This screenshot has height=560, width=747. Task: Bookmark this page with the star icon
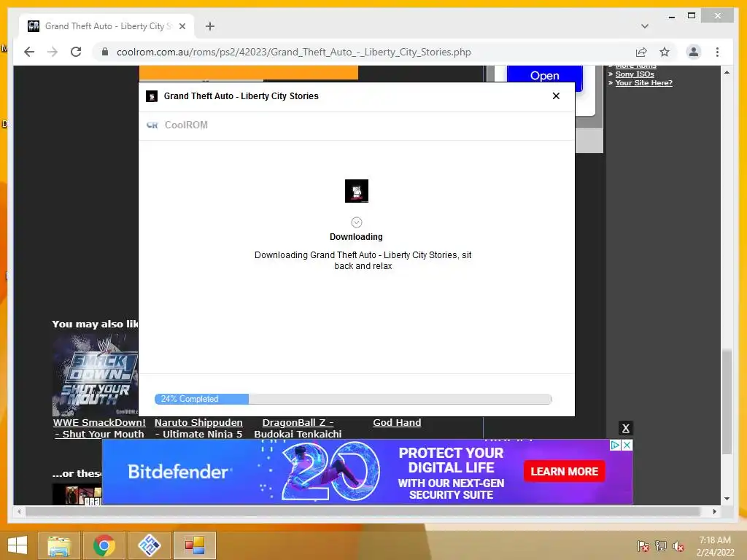(x=665, y=52)
